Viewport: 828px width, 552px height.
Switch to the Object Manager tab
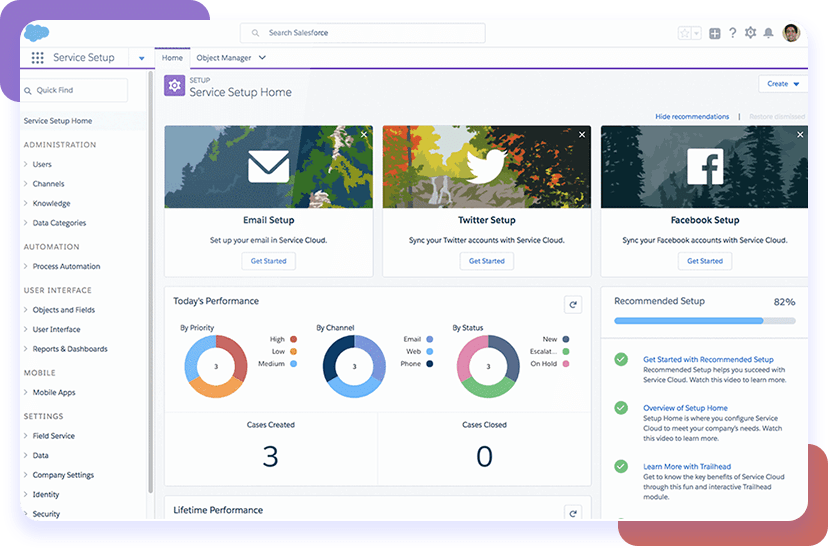pyautogui.click(x=224, y=58)
